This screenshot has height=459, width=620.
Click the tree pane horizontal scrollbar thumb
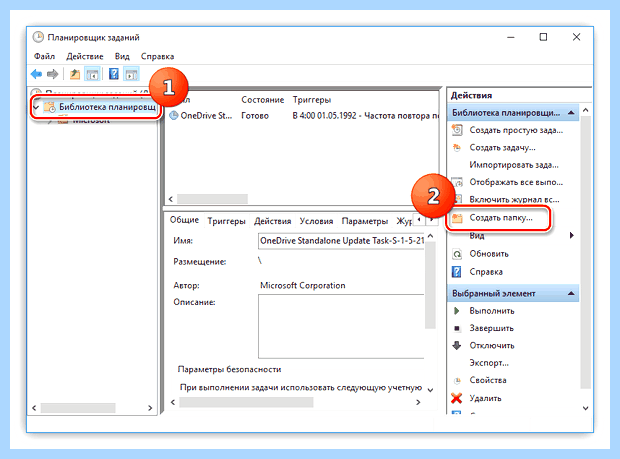pos(78,408)
